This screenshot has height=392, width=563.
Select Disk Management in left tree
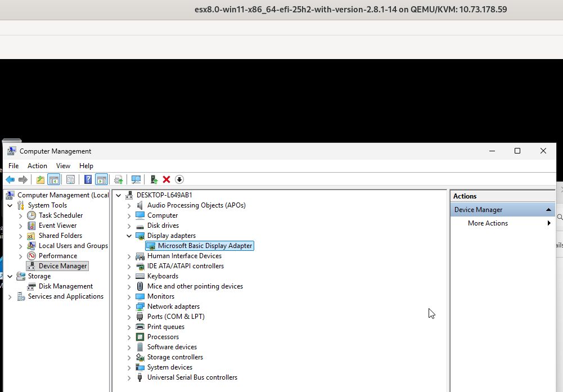tap(60, 286)
